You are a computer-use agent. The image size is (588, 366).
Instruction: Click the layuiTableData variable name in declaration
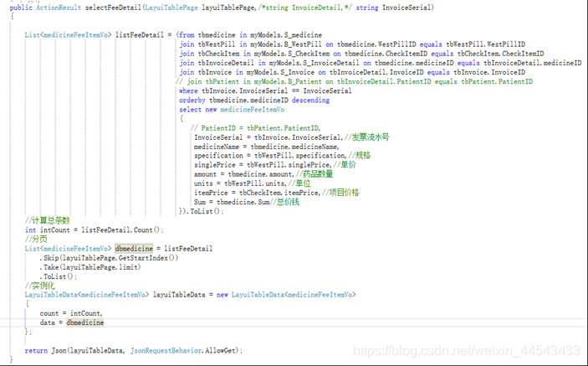pyautogui.click(x=179, y=295)
